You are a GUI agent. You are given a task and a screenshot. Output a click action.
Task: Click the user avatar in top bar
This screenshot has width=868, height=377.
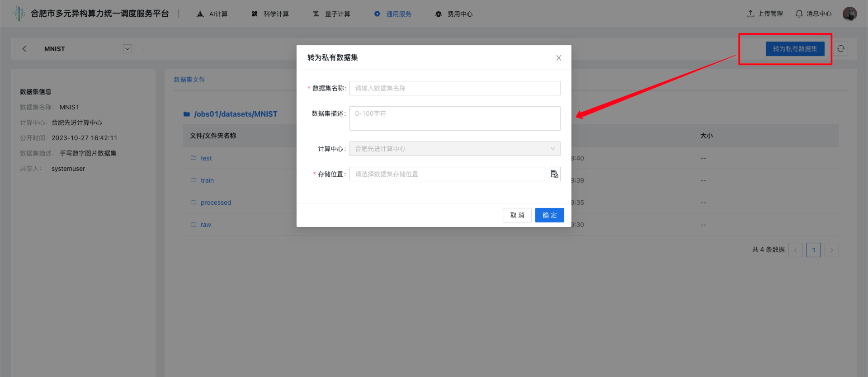click(x=849, y=14)
